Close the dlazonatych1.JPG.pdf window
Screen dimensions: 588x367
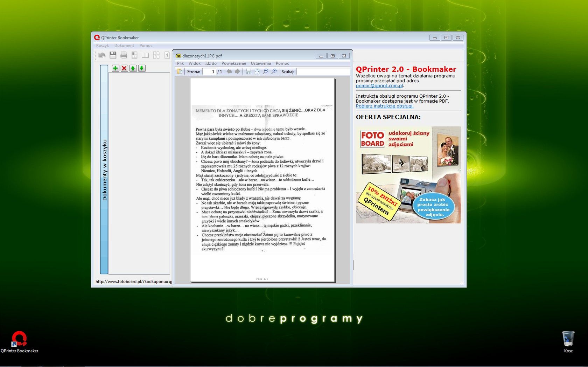344,56
